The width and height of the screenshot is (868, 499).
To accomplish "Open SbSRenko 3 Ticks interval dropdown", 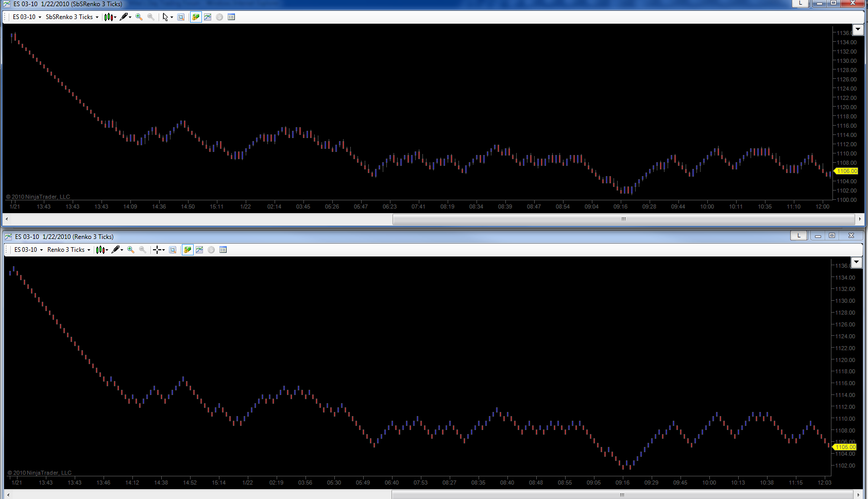I will [72, 17].
